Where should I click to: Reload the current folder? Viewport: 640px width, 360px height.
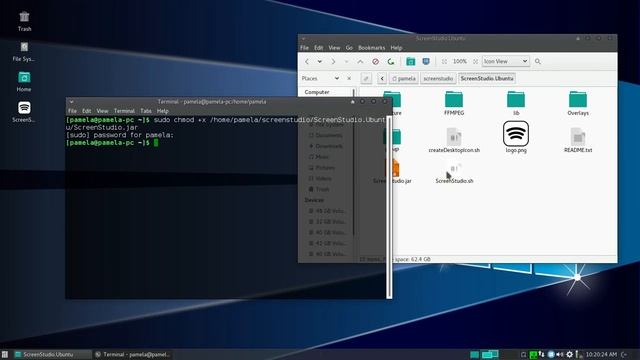(391, 61)
